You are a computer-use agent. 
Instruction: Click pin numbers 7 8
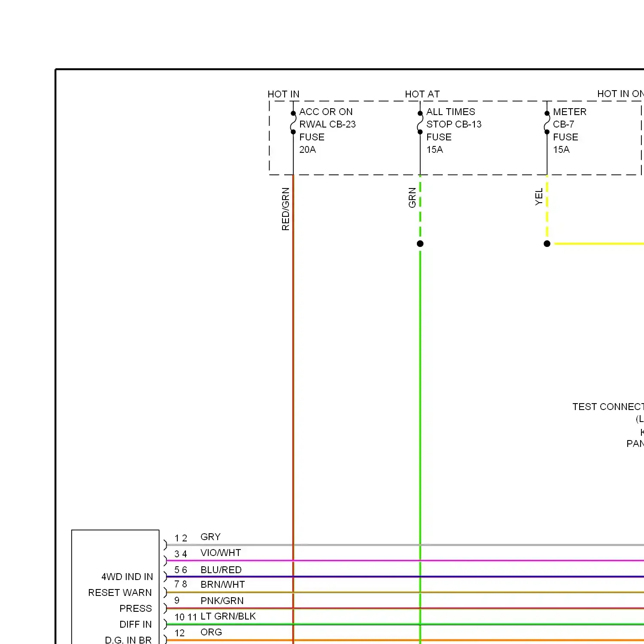(x=181, y=584)
